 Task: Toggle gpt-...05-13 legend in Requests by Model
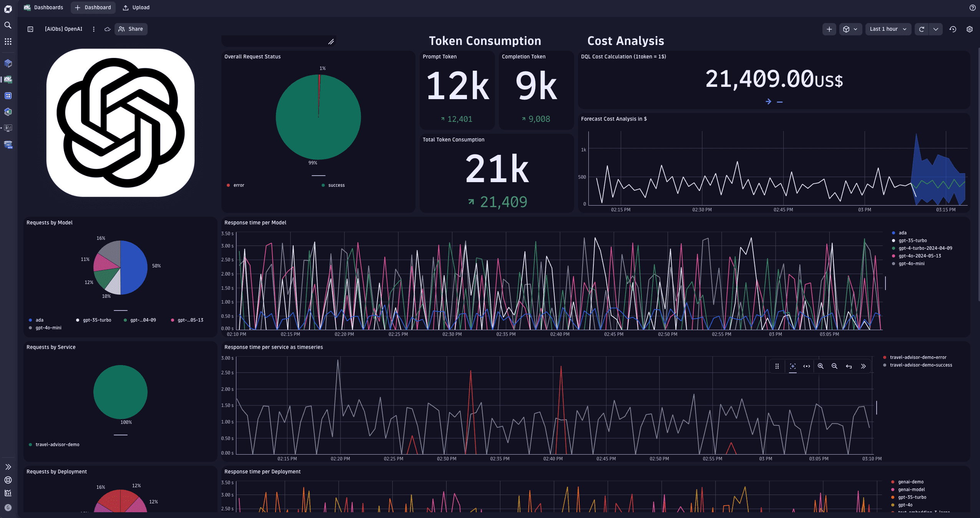tap(187, 320)
